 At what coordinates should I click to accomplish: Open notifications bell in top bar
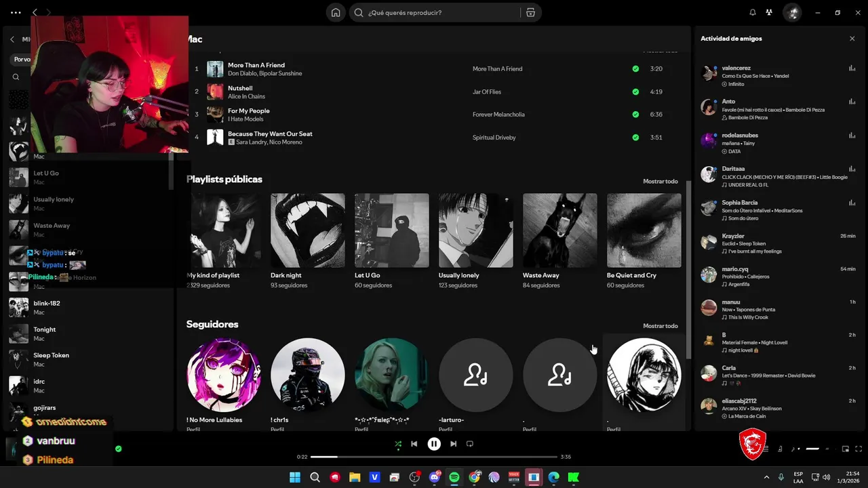tap(753, 12)
